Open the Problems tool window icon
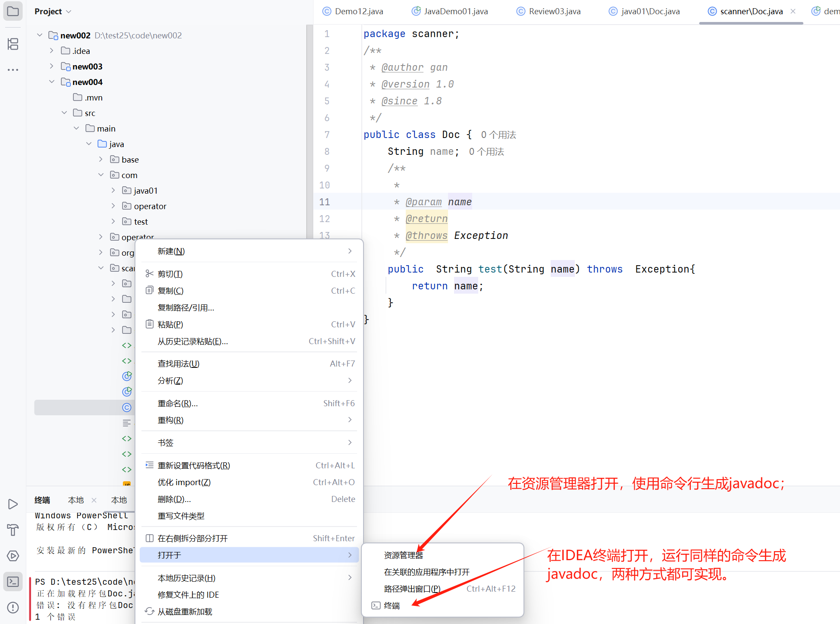This screenshot has width=840, height=624. pyautogui.click(x=13, y=608)
